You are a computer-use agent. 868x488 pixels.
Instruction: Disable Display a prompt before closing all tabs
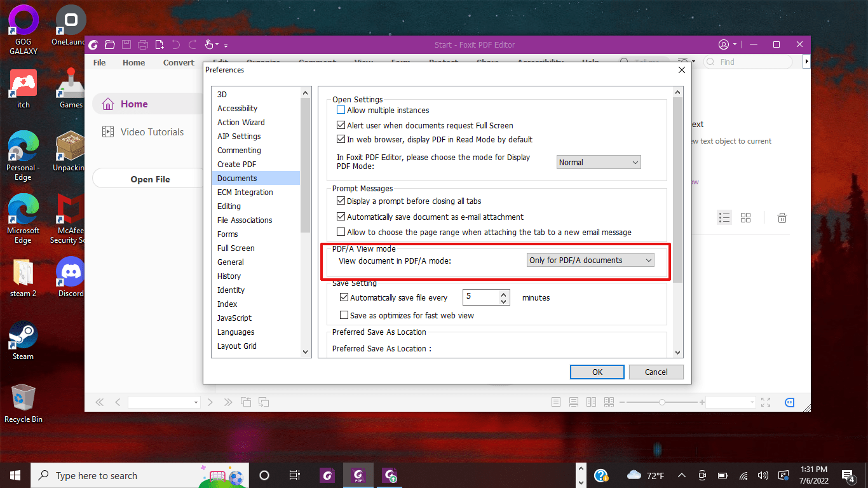coord(341,201)
